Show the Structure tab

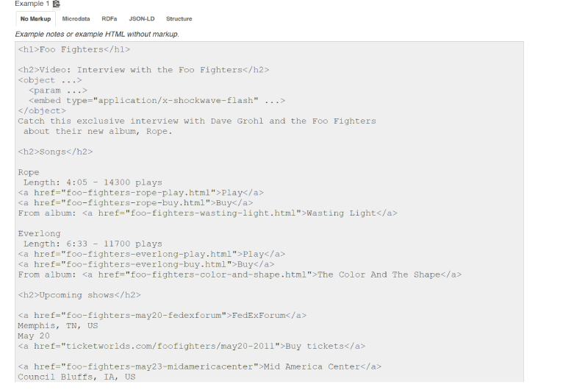click(179, 19)
